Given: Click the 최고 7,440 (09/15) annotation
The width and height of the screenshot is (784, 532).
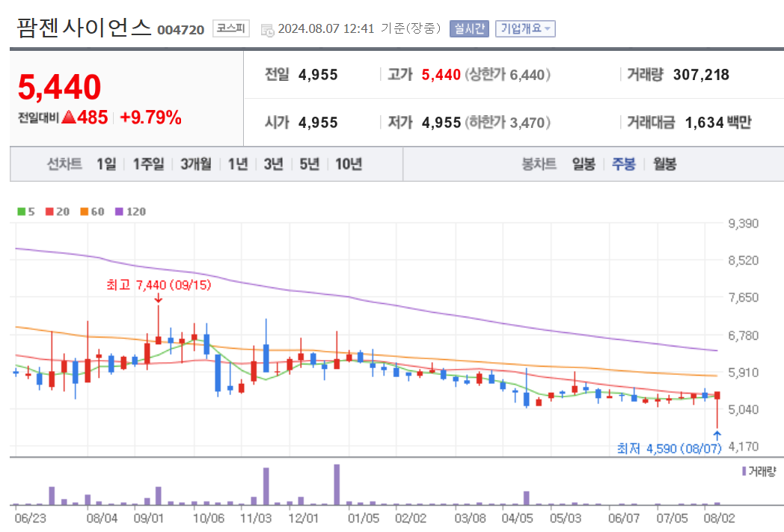Looking at the screenshot, I should click(x=159, y=285).
